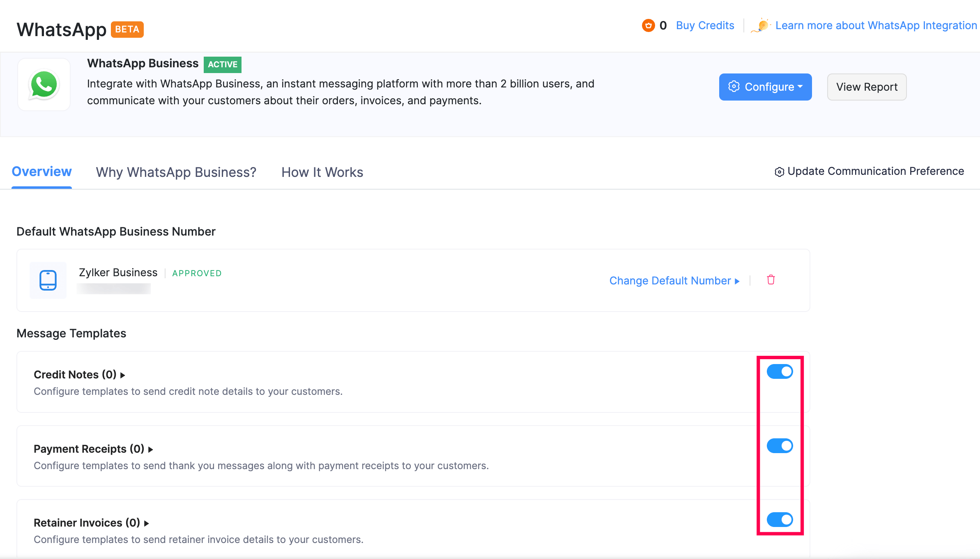Screen dimensions: 980x559
Task: Click the Buy Credits link
Action: [705, 25]
